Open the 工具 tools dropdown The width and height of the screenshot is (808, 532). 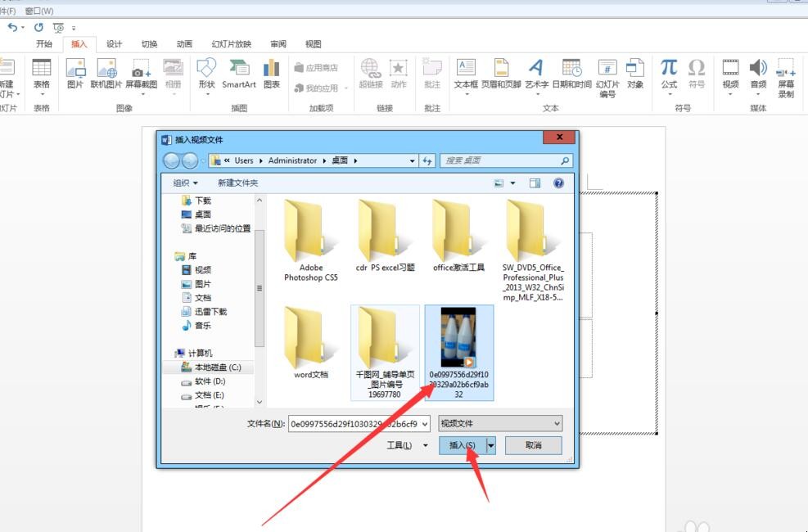407,445
